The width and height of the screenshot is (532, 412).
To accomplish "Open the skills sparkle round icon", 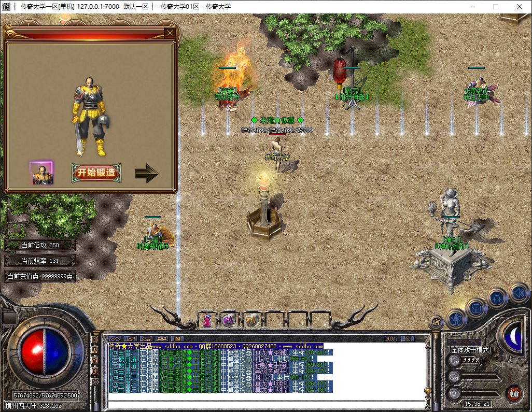I will (x=497, y=299).
